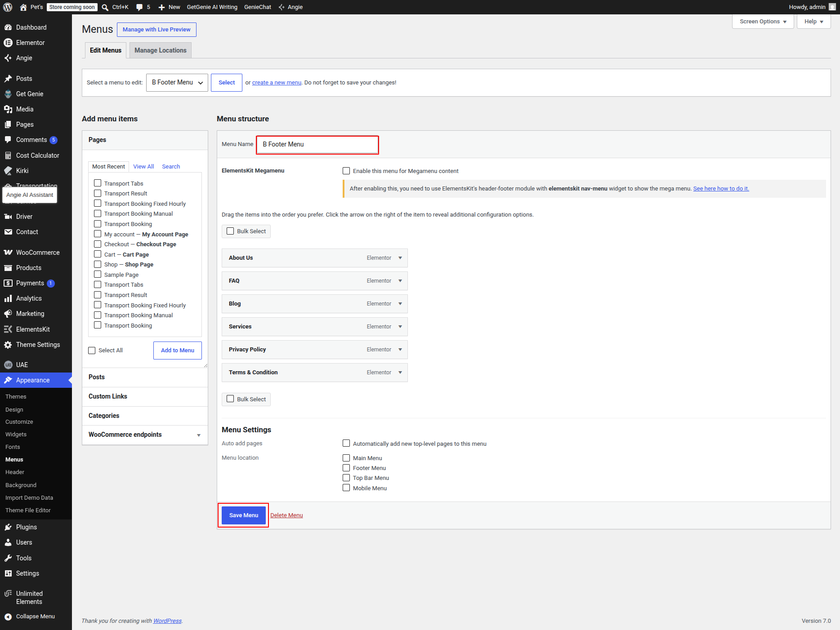Open the WooCommerce icon in sidebar
This screenshot has width=840, height=630.
click(8, 253)
